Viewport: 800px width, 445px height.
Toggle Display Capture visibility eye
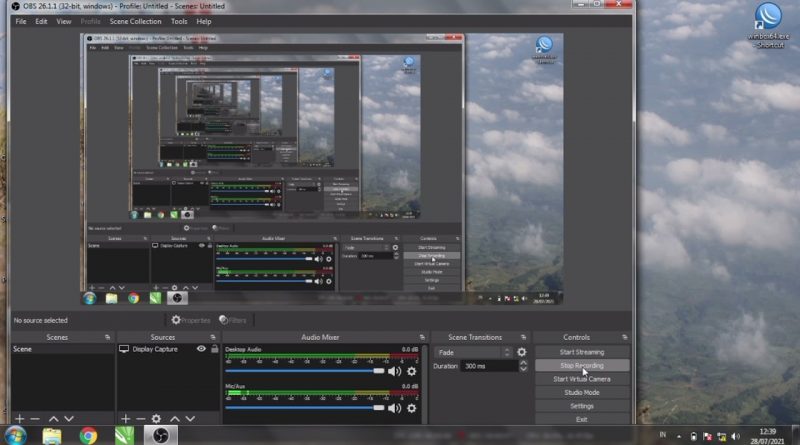click(201, 349)
